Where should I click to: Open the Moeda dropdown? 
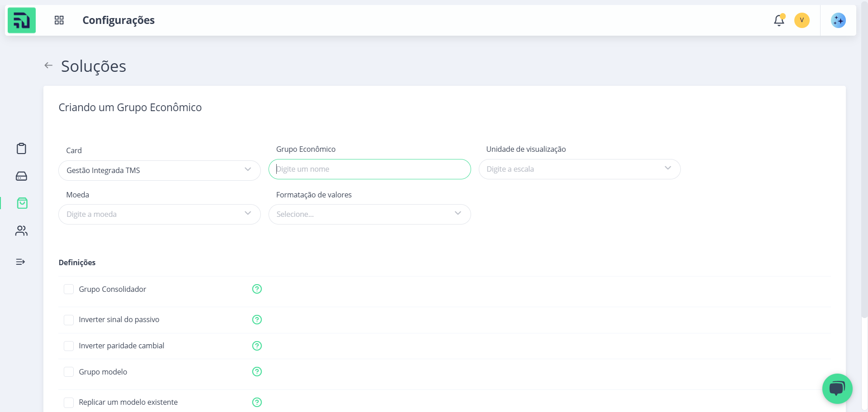click(x=160, y=214)
